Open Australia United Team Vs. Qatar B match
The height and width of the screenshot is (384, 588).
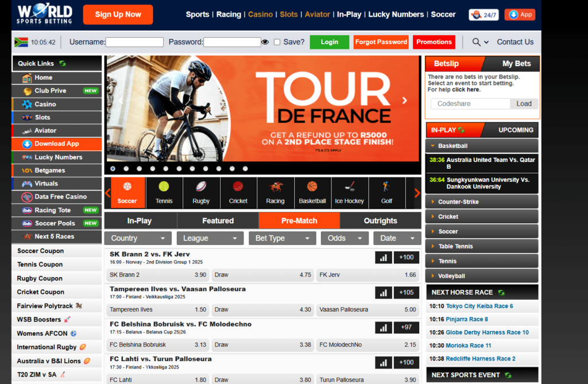point(482,163)
